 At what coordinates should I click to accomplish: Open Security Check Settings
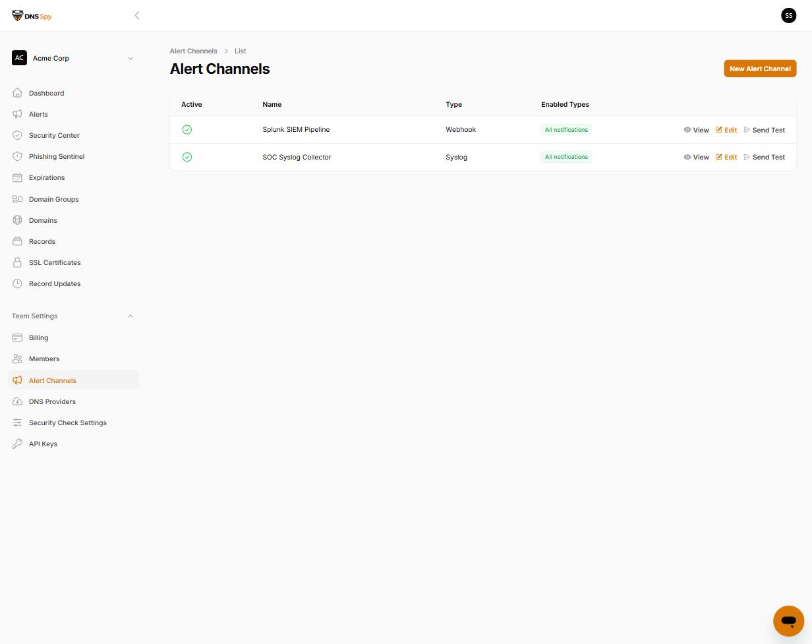click(73, 423)
